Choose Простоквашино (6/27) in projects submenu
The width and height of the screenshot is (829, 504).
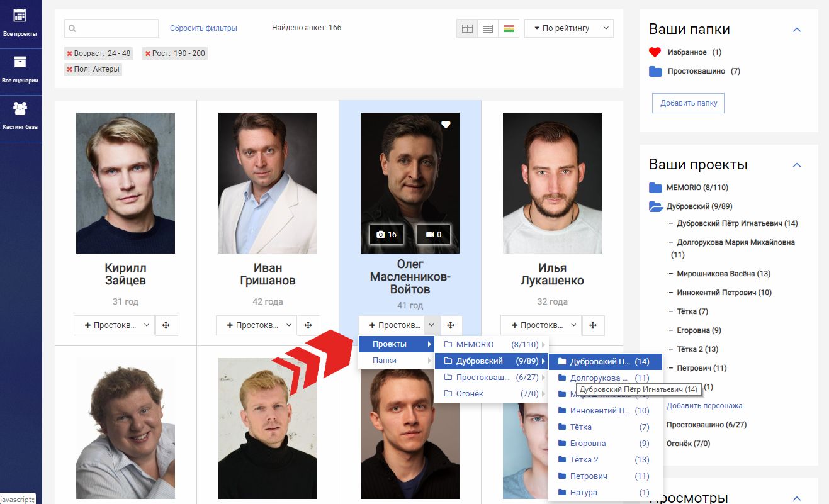pos(492,378)
